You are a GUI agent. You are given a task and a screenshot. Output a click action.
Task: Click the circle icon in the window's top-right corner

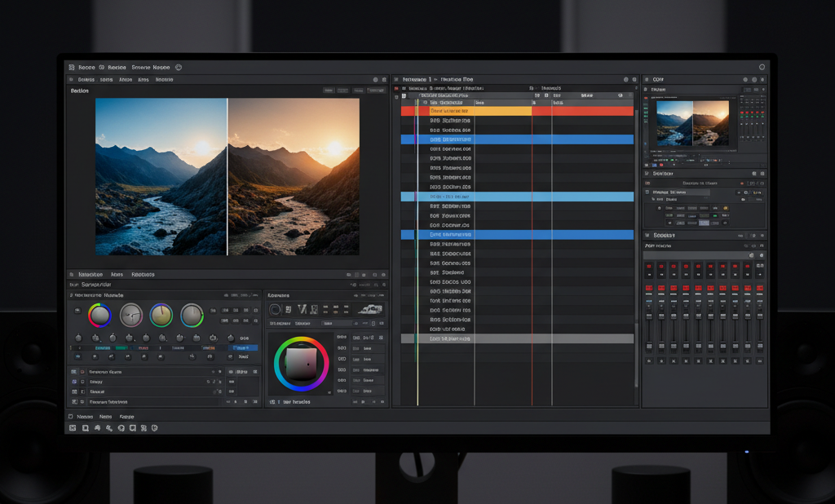click(762, 67)
